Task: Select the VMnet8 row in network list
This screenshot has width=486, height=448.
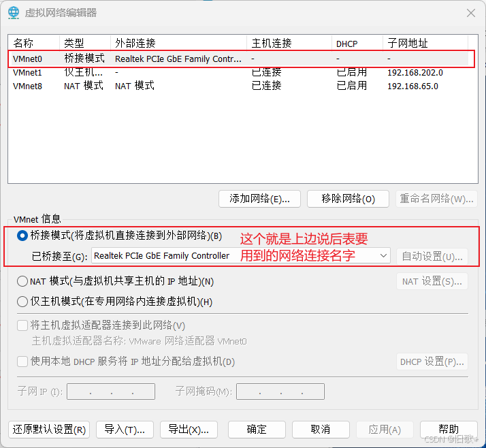Action: coord(240,86)
